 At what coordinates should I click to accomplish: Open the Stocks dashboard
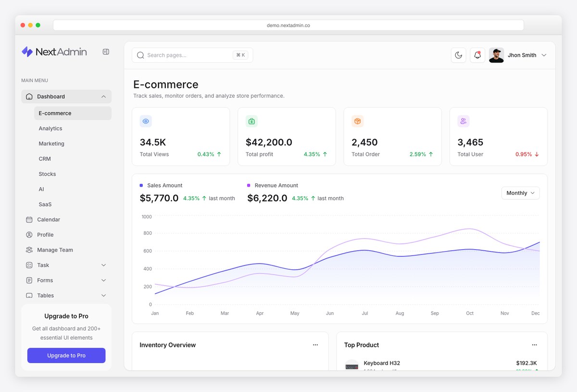tap(47, 174)
